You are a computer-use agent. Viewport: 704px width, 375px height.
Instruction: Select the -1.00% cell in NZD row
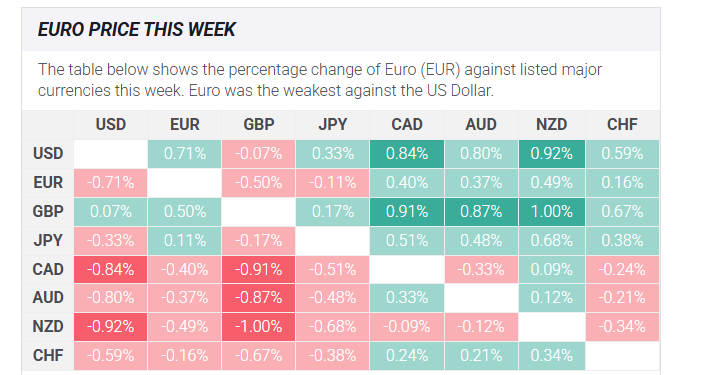coord(259,326)
